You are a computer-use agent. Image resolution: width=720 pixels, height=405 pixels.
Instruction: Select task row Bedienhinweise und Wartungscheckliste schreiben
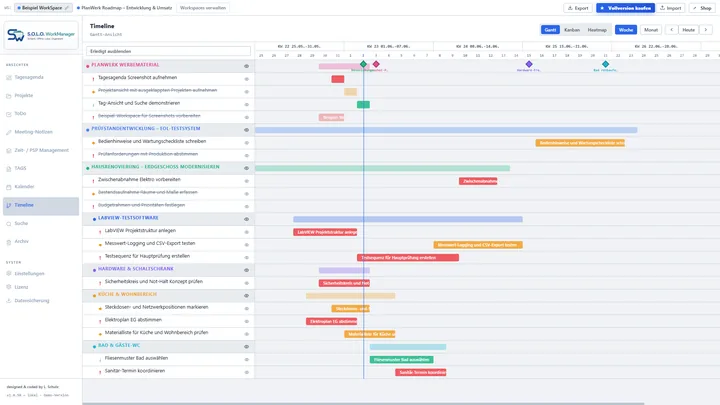169,142
